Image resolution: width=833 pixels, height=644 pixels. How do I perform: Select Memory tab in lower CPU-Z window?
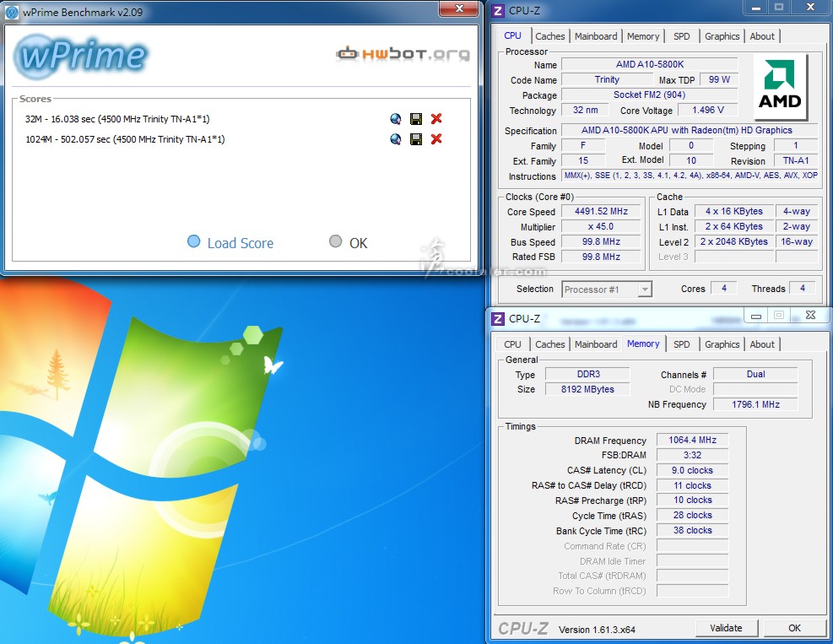(643, 344)
